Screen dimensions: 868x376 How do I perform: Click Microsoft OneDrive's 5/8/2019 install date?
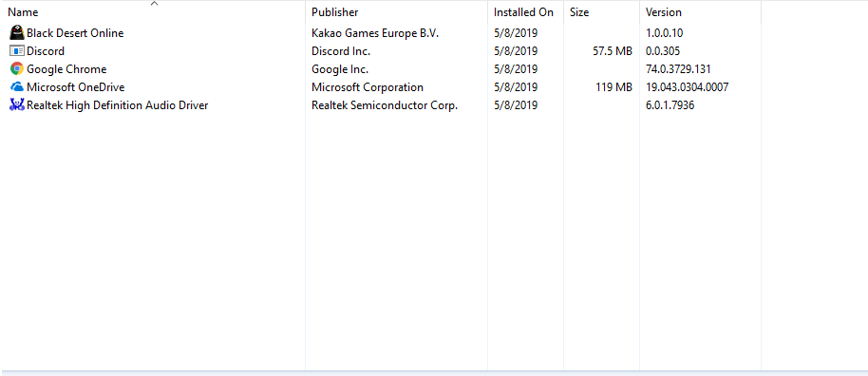point(516,87)
